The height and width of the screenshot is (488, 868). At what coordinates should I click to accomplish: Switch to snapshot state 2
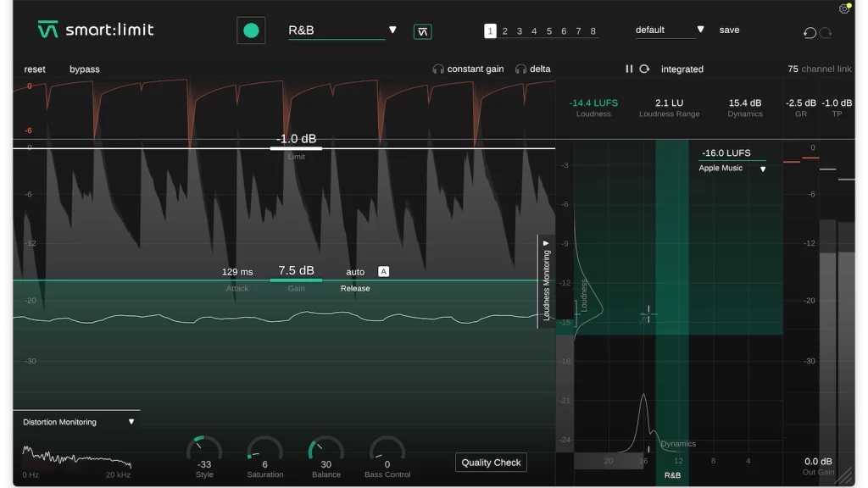tap(507, 30)
